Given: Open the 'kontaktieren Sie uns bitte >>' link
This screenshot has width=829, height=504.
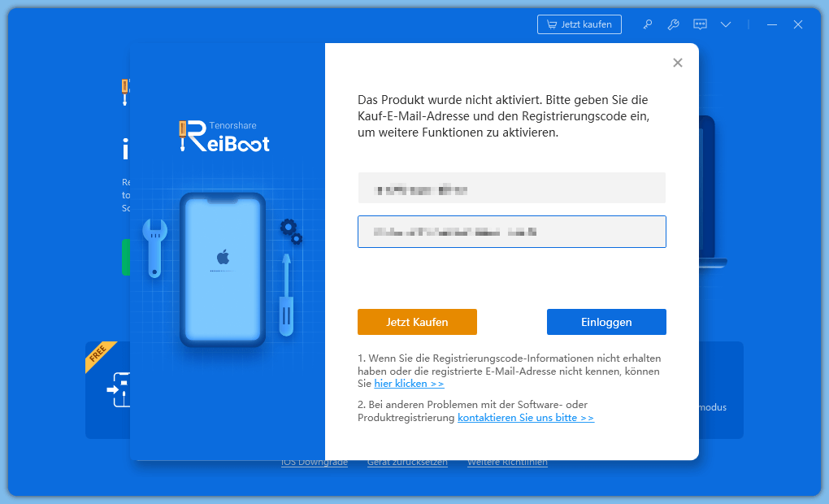Looking at the screenshot, I should click(x=526, y=418).
